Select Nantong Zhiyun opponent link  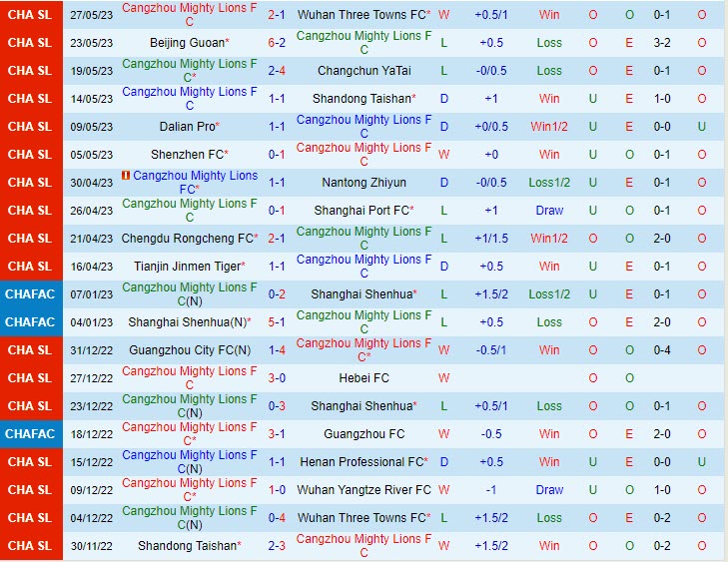(x=364, y=183)
